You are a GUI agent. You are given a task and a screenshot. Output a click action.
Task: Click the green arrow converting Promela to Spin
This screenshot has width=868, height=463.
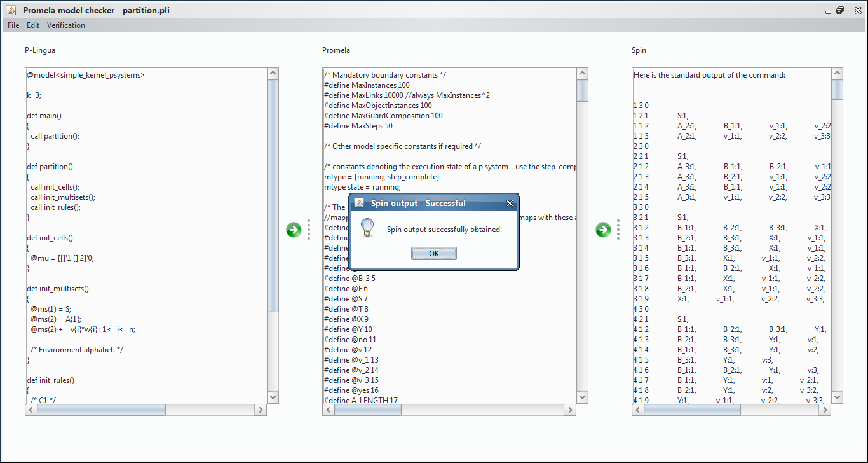click(x=603, y=230)
